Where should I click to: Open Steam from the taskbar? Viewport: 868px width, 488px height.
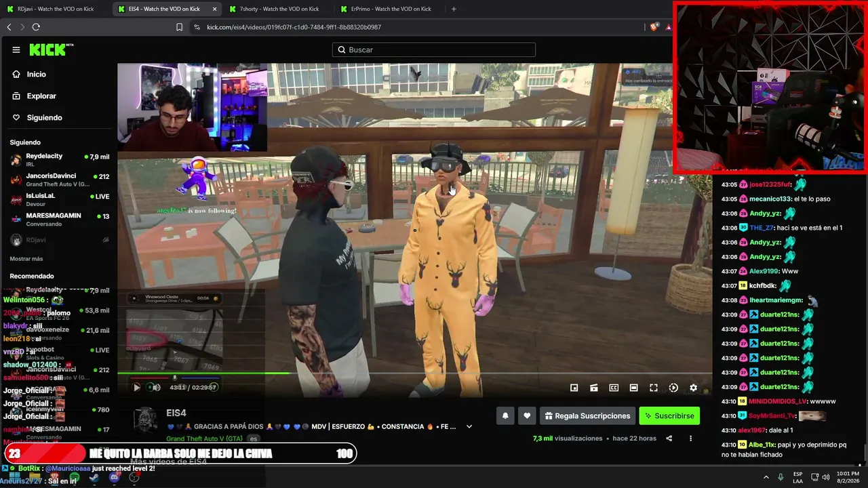pos(94,478)
